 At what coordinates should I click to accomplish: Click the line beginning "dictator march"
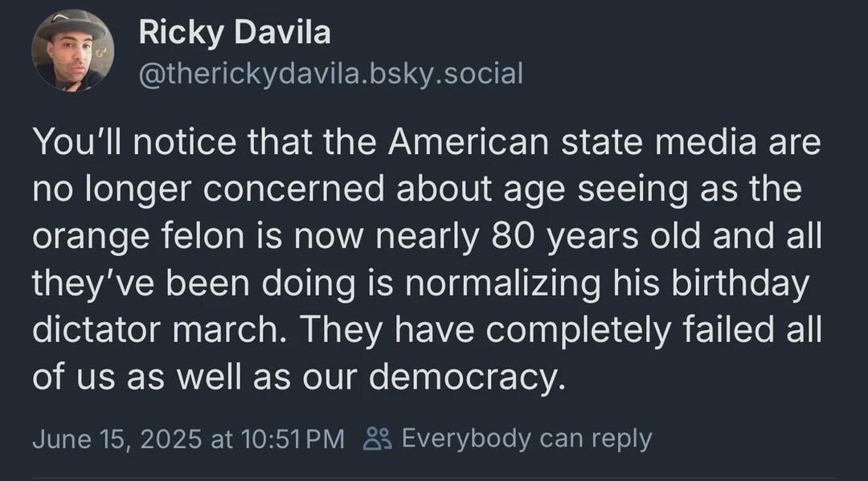click(426, 330)
